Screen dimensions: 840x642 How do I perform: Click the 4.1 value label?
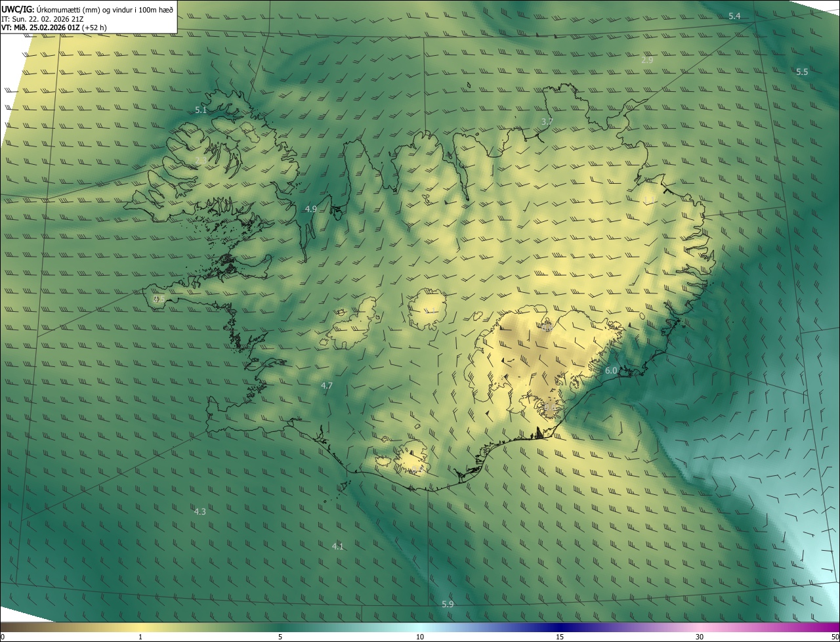coord(337,546)
